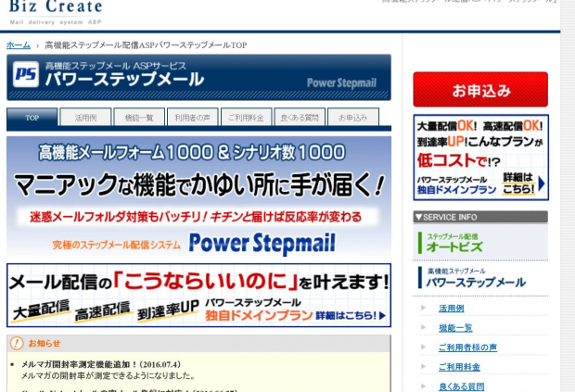The width and height of the screenshot is (575, 392).
Task: Follow the ホーム breadcrumb link
Action: [18, 44]
